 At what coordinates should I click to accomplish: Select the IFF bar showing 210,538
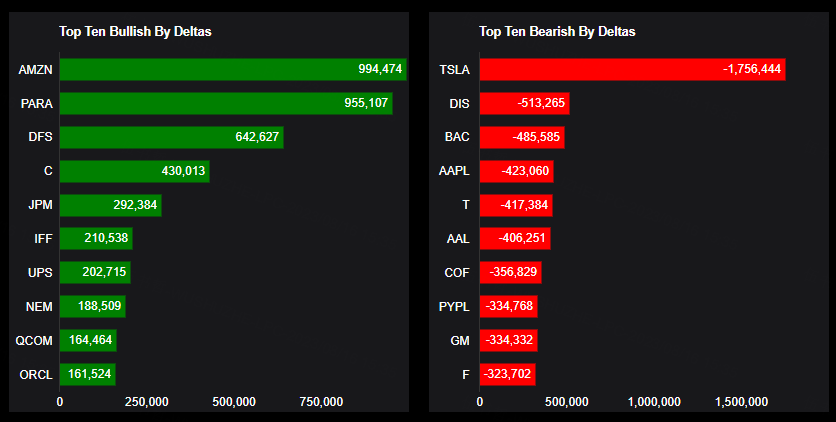(96, 239)
